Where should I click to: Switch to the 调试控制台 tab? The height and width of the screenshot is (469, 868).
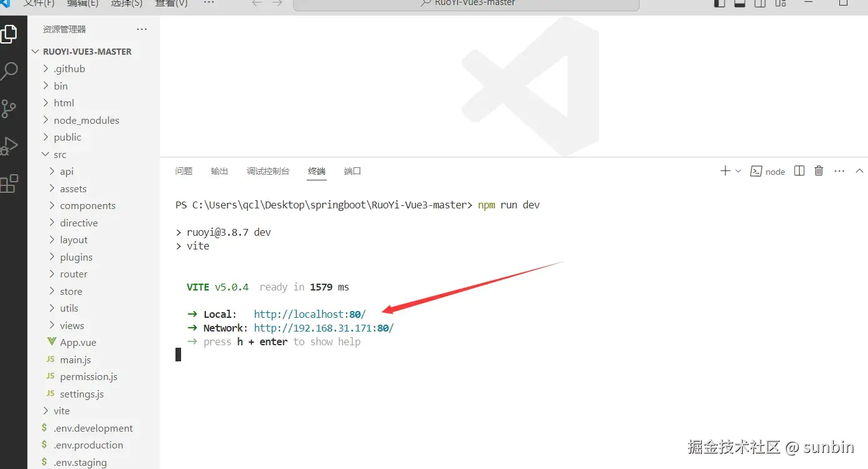point(268,171)
